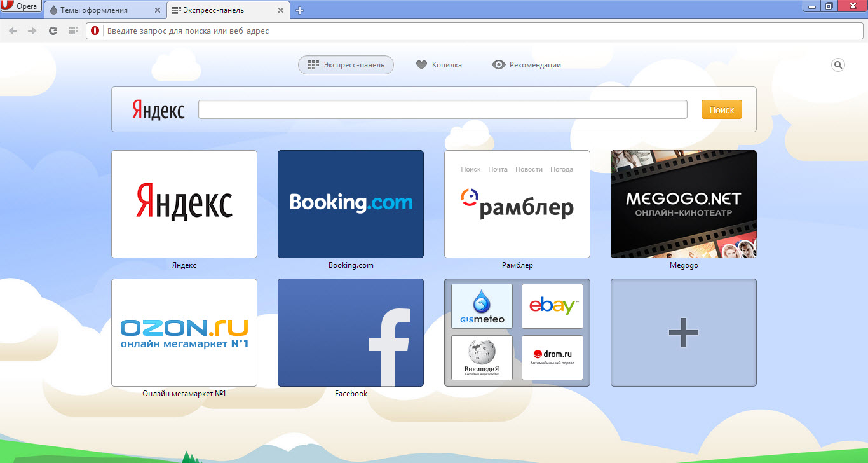
Task: Open the Facebook speed dial tile
Action: click(351, 333)
